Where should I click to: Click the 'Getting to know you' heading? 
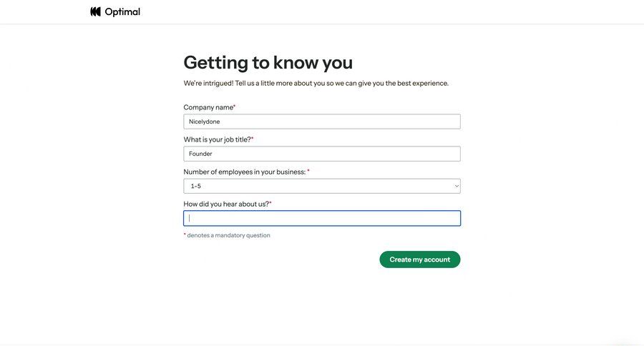click(268, 62)
